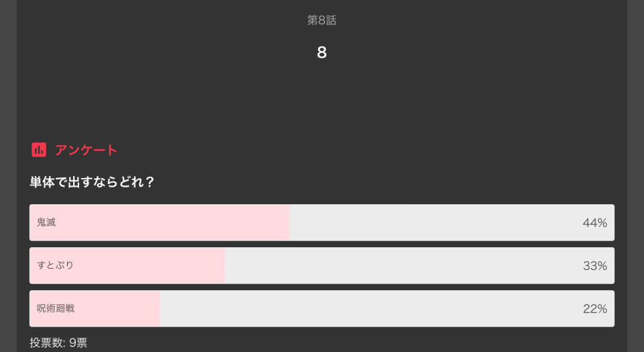Click the left gray margin outside the article
Viewport: 644px width, 352px height.
coord(8,176)
